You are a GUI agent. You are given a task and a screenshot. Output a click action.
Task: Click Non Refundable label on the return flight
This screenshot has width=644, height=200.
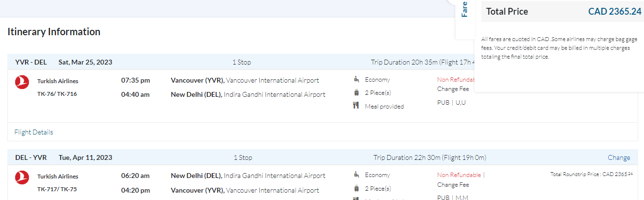tap(459, 175)
